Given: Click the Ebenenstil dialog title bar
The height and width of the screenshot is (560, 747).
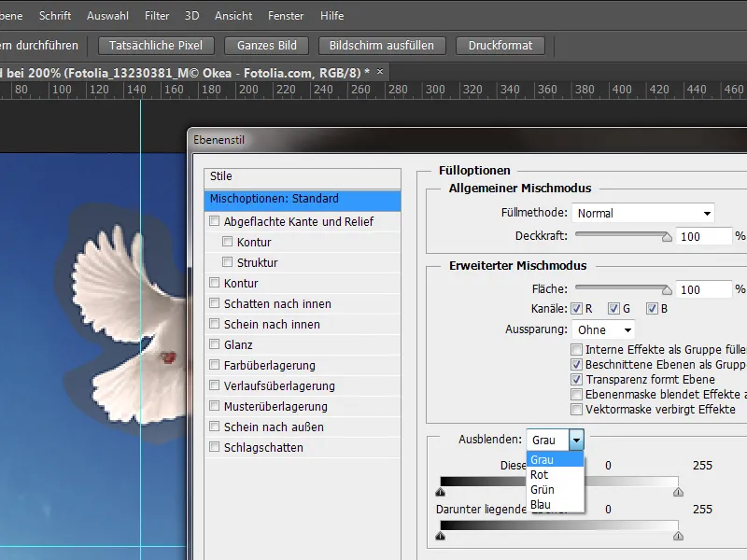Looking at the screenshot, I should (x=467, y=140).
